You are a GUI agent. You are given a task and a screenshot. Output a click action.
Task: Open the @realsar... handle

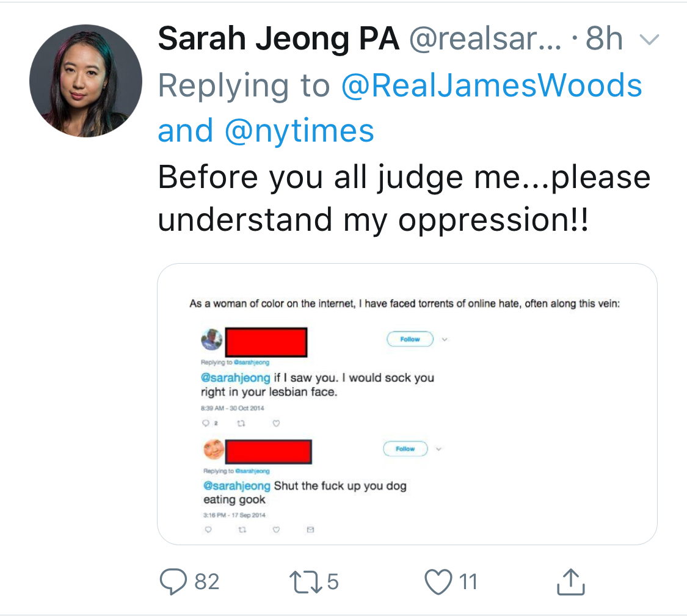485,38
